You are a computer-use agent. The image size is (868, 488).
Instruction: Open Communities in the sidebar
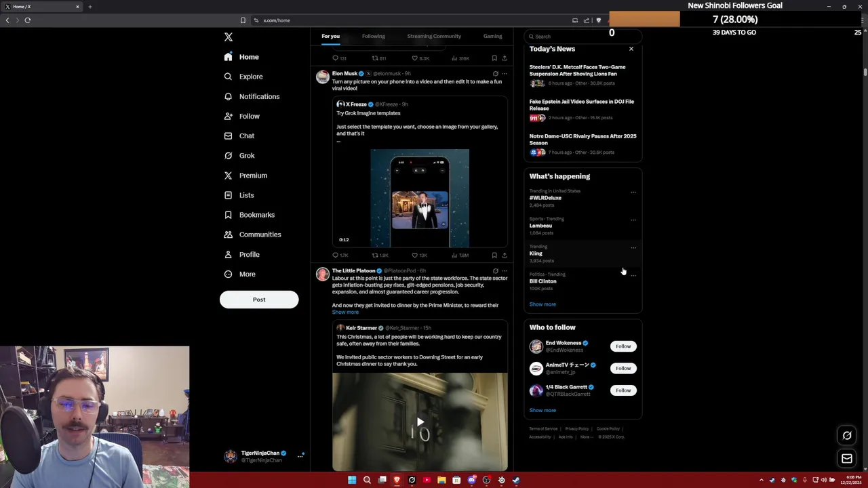[252, 235]
